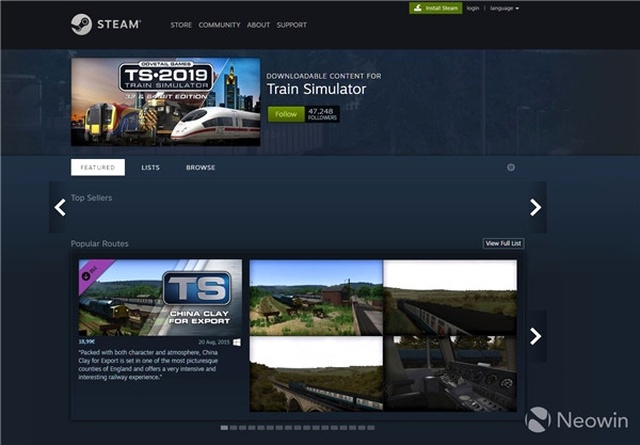
Task: Open China Clay for Export cover image
Action: 160,298
